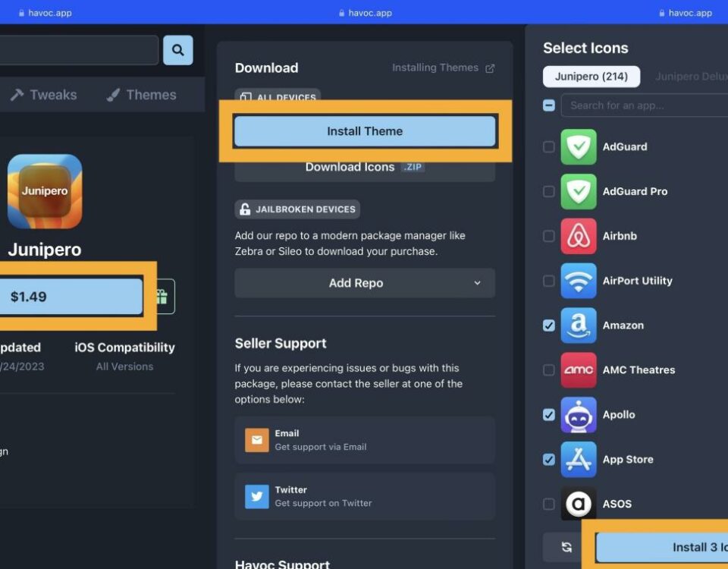The height and width of the screenshot is (569, 728).
Task: Click the AirPort Utility app icon
Action: point(579,281)
